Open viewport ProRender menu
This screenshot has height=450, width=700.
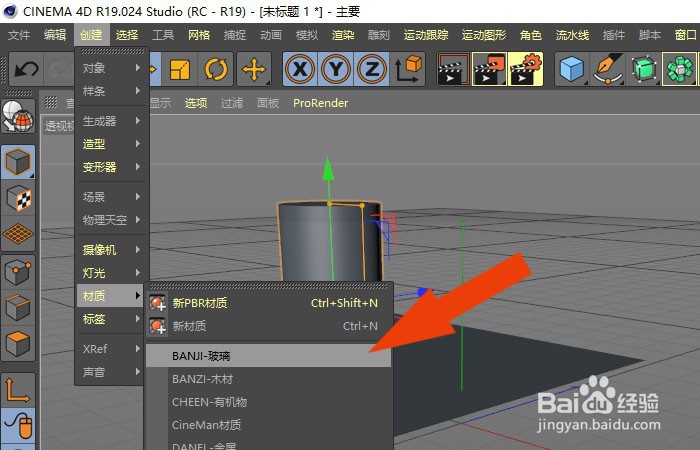(x=321, y=103)
